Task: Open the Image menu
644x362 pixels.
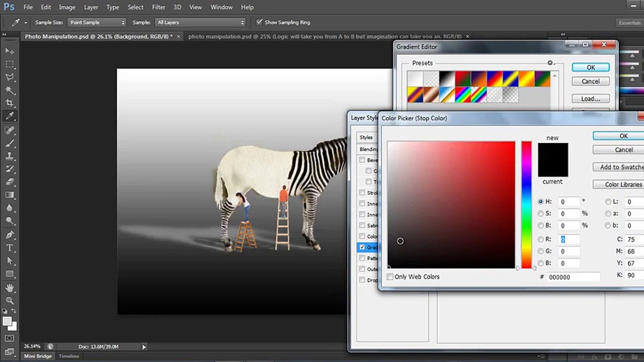Action: pos(67,7)
